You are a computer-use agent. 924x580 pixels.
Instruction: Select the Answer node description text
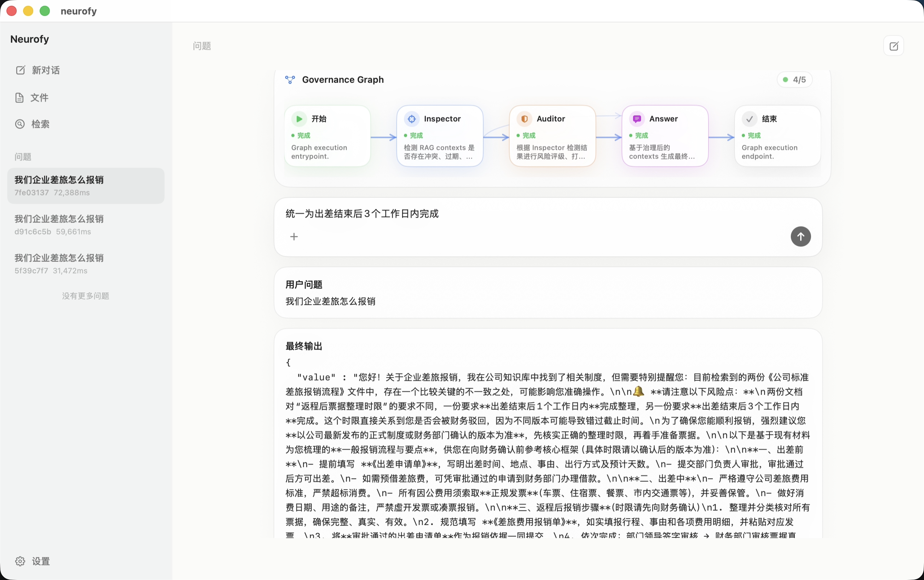click(x=662, y=152)
